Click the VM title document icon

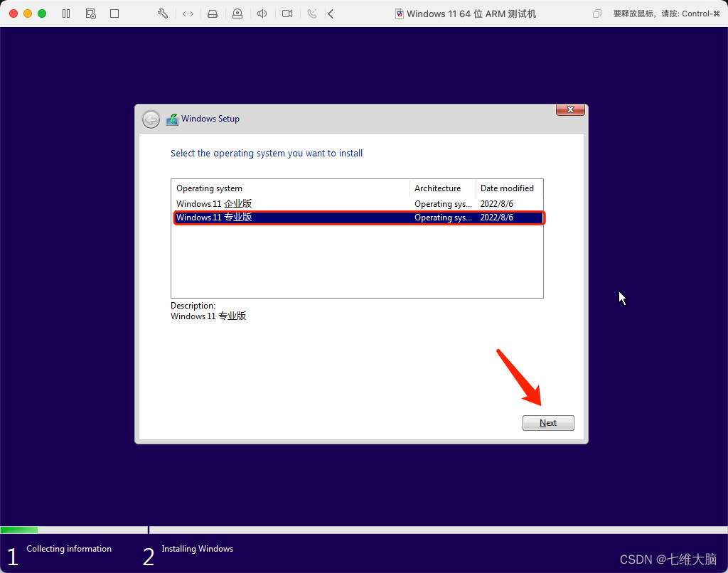pyautogui.click(x=400, y=14)
